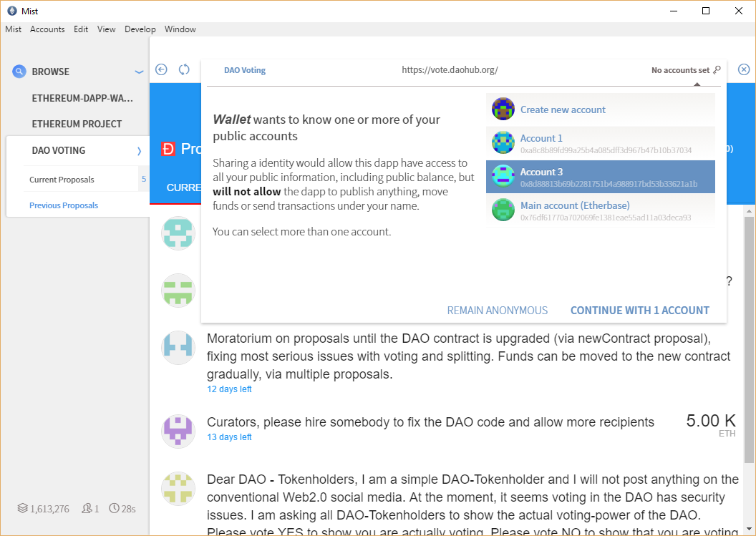Open Previous Proposals in the sidebar
This screenshot has width=756, height=536.
[x=64, y=205]
